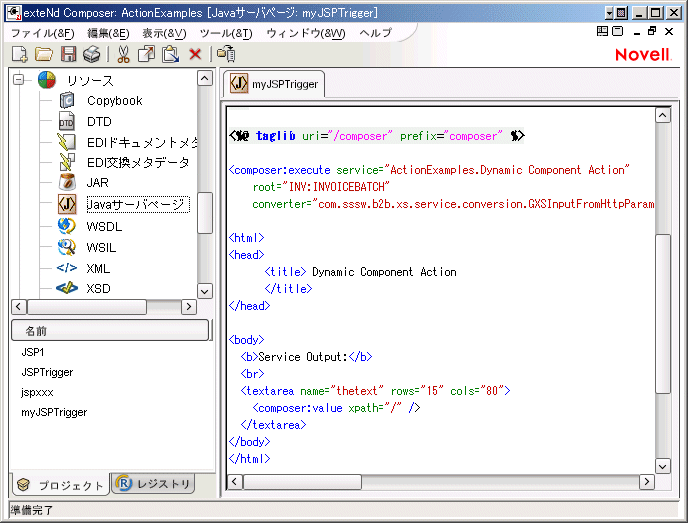Click the Copy toolbar icon
This screenshot has height=523, width=688.
(x=146, y=54)
